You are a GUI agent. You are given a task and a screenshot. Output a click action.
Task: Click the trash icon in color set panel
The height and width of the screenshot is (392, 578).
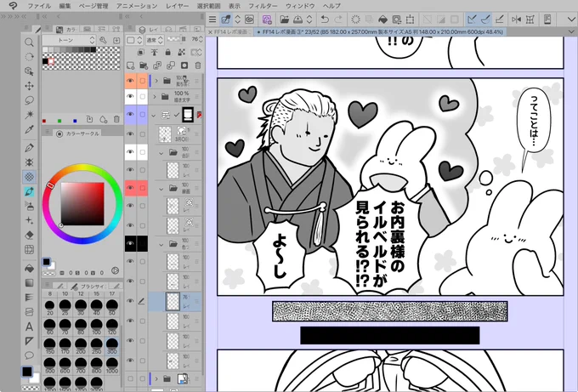tap(116, 119)
